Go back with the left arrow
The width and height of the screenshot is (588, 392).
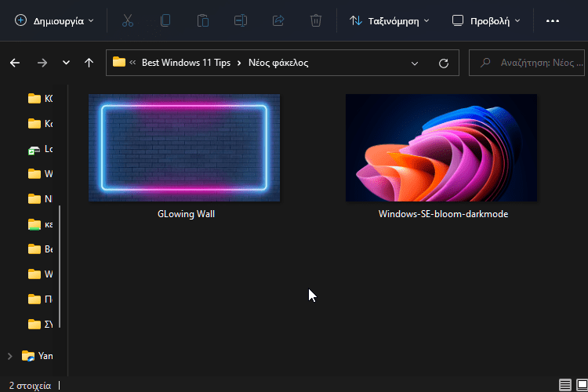point(15,63)
